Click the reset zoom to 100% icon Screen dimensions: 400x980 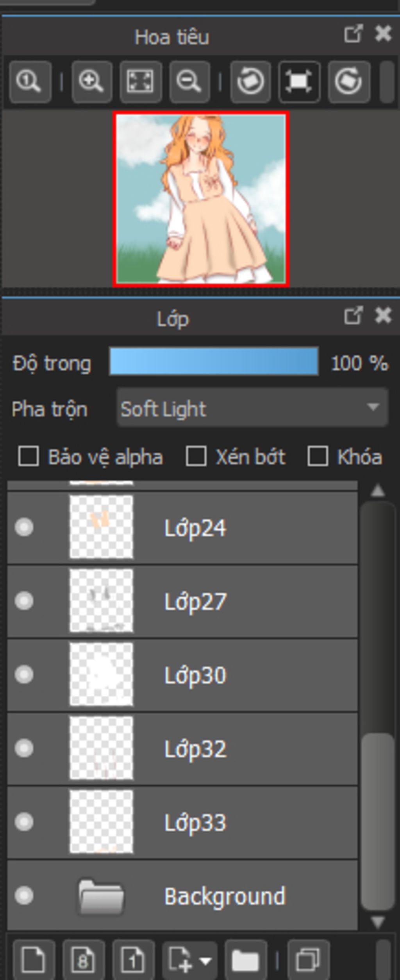(x=30, y=82)
